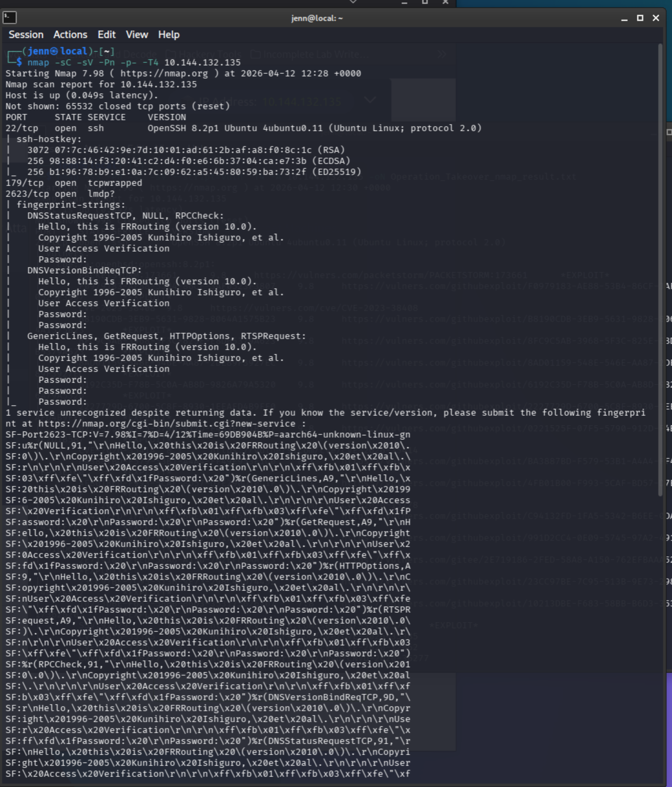Click the terminal app icon in title bar
672x787 pixels.
tap(10, 18)
